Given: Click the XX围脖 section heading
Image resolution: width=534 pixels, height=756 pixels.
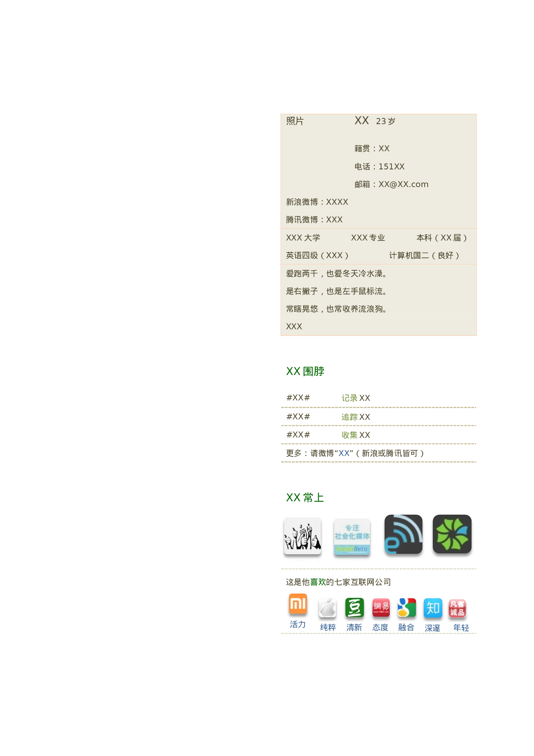Looking at the screenshot, I should (x=305, y=371).
